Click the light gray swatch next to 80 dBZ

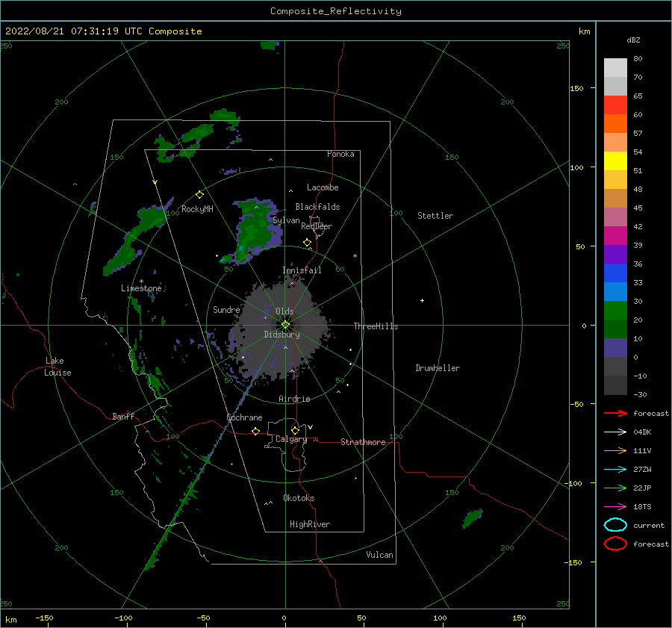615,67
